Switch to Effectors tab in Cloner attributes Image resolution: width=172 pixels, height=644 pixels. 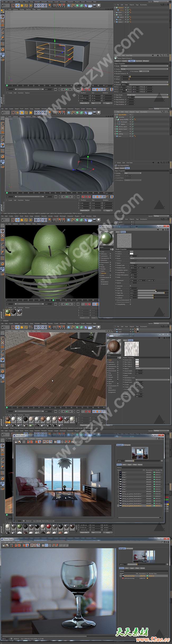146,61
